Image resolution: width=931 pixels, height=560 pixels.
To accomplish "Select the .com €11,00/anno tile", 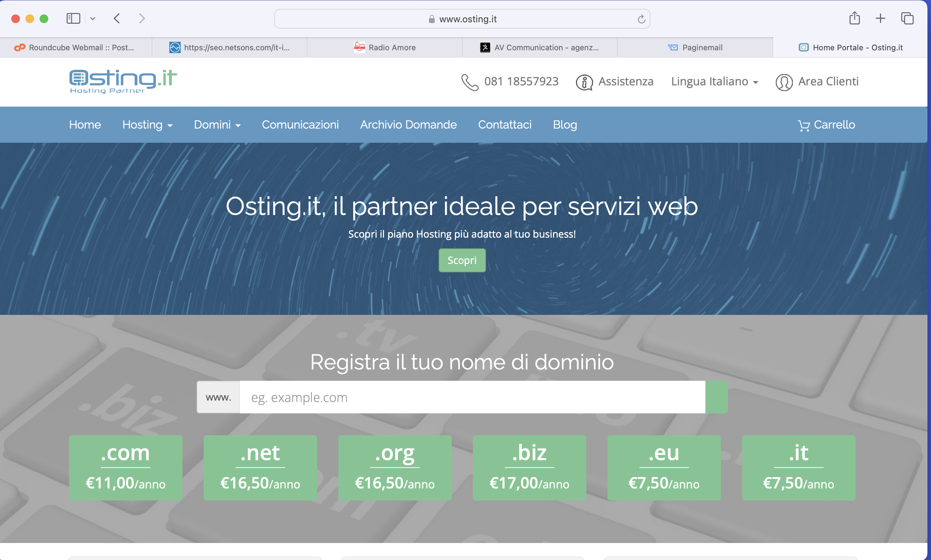I will point(126,468).
